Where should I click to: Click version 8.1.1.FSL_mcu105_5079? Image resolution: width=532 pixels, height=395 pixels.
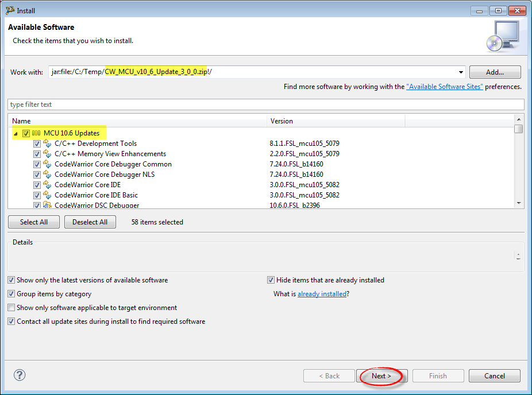click(x=304, y=144)
